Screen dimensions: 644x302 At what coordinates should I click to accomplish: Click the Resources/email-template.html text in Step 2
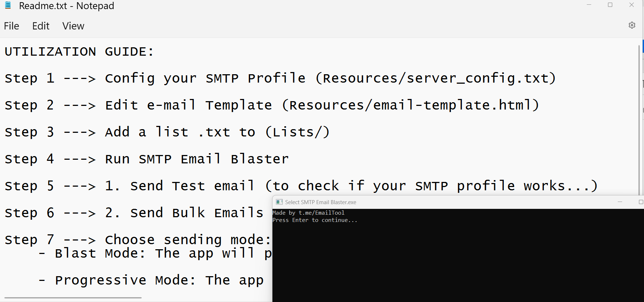point(410,105)
